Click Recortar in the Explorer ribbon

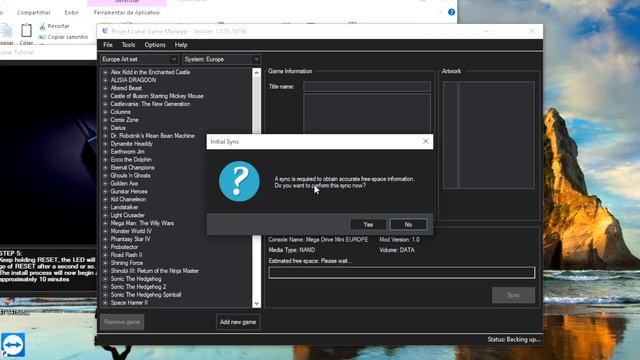coord(55,26)
